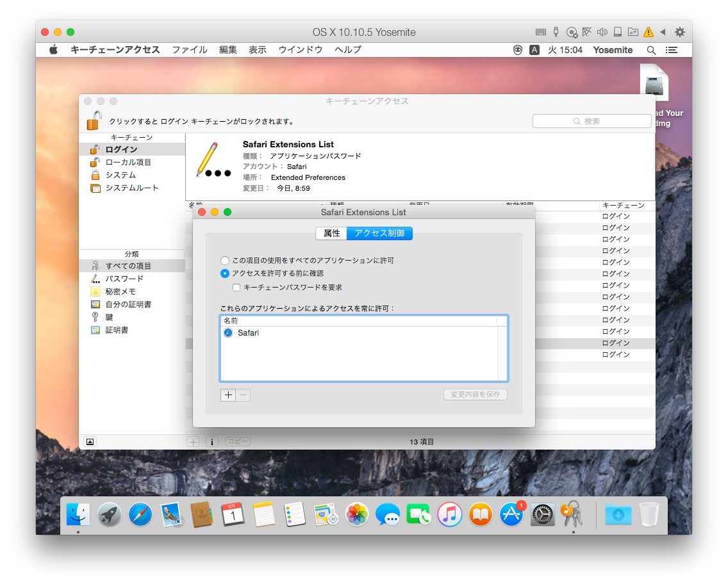Open Notification Center icon in menu bar
Screen dimensions: 728x586
[x=672, y=50]
